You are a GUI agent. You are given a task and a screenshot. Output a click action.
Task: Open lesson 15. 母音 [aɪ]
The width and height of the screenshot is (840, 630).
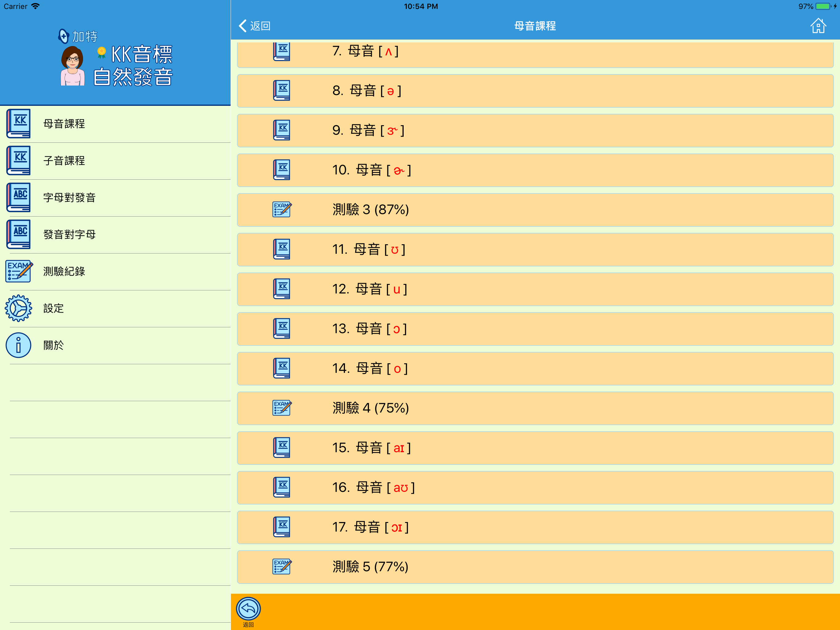(535, 448)
